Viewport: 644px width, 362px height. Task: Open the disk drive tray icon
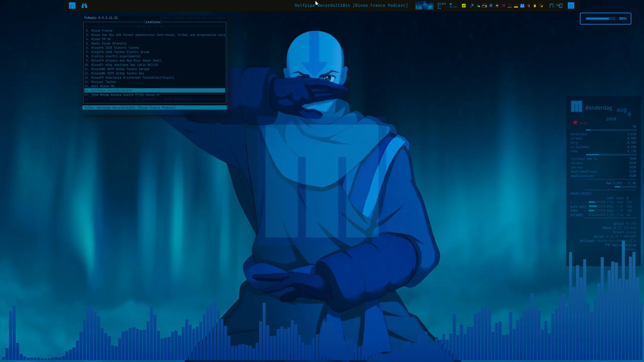(484, 6)
